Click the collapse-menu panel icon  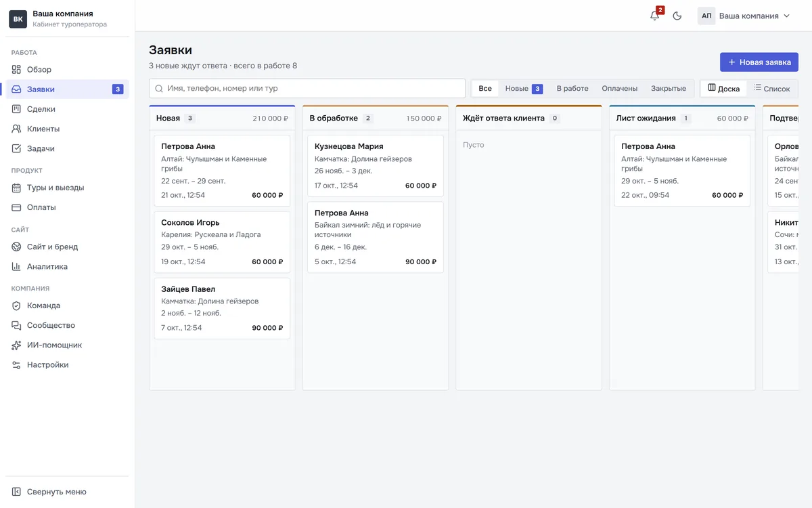click(17, 492)
